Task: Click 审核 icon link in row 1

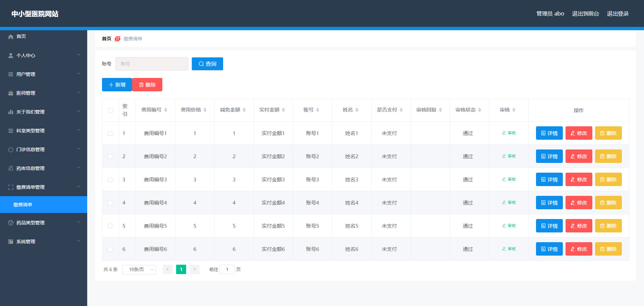Action: click(x=509, y=133)
